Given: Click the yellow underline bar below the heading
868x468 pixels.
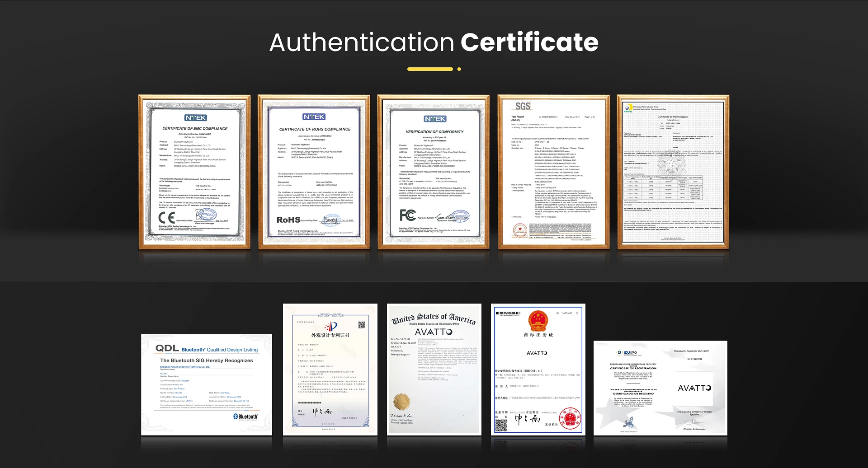Looking at the screenshot, I should coord(430,69).
